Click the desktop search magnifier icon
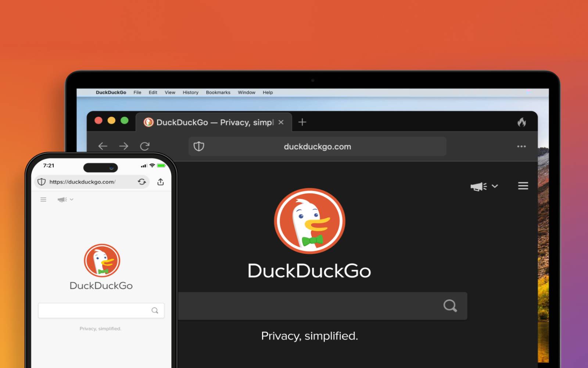Image resolution: width=588 pixels, height=368 pixels. click(450, 306)
